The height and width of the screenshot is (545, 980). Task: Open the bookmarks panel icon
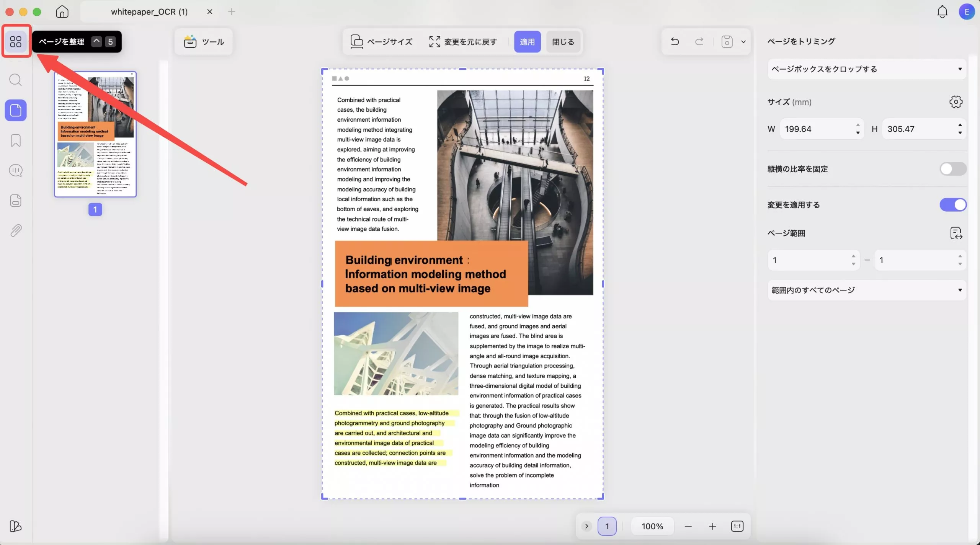click(x=16, y=140)
